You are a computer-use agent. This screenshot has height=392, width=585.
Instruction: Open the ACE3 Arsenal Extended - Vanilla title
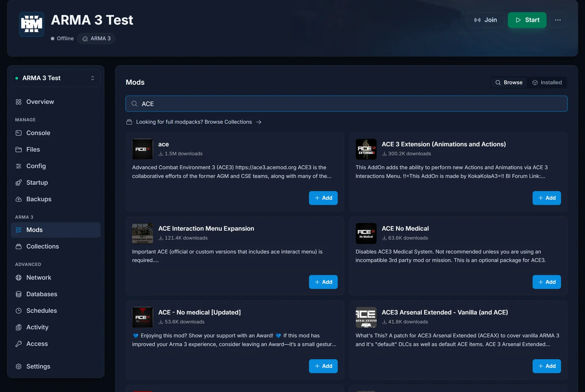click(445, 313)
